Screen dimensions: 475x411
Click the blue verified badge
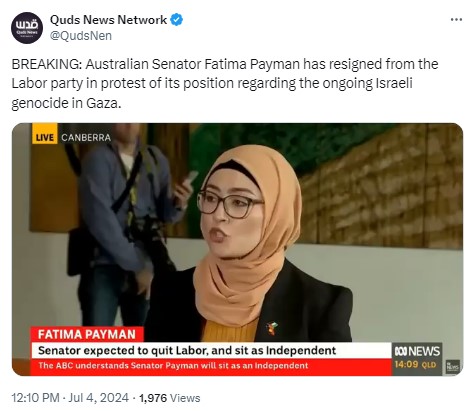177,20
